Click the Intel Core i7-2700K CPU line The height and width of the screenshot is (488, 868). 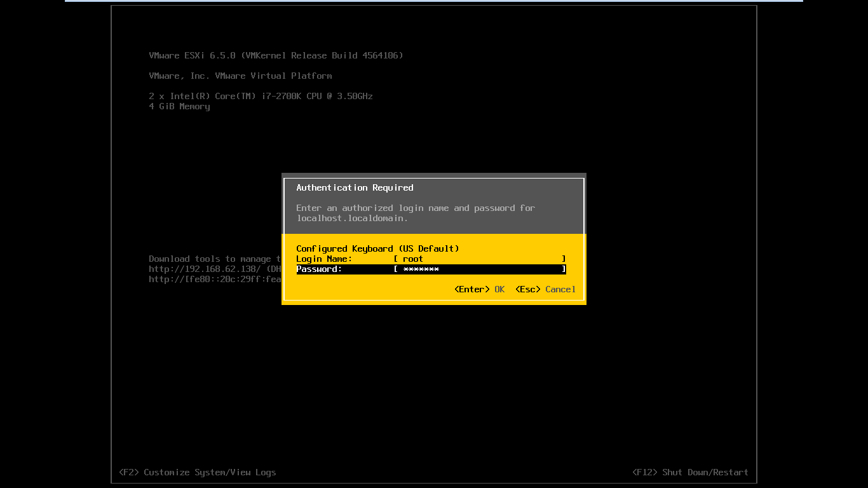point(261,96)
